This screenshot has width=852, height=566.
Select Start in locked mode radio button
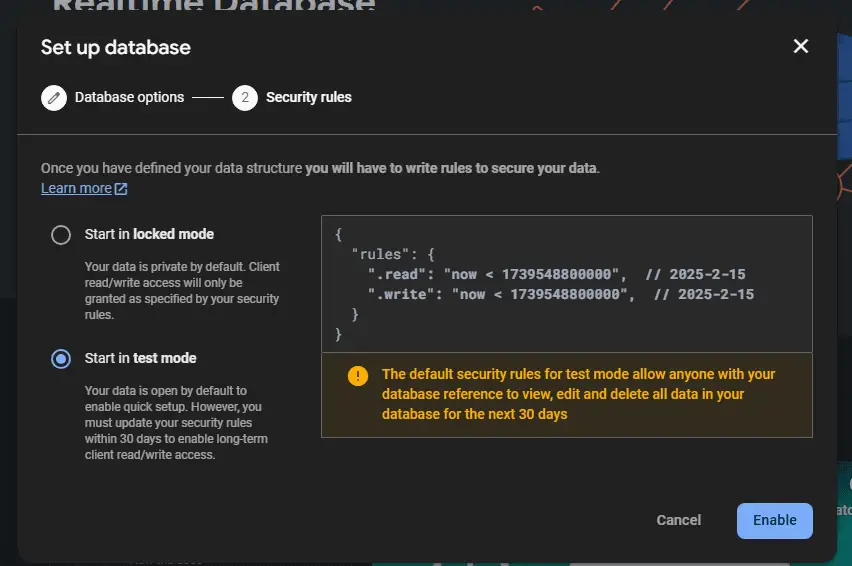click(61, 235)
